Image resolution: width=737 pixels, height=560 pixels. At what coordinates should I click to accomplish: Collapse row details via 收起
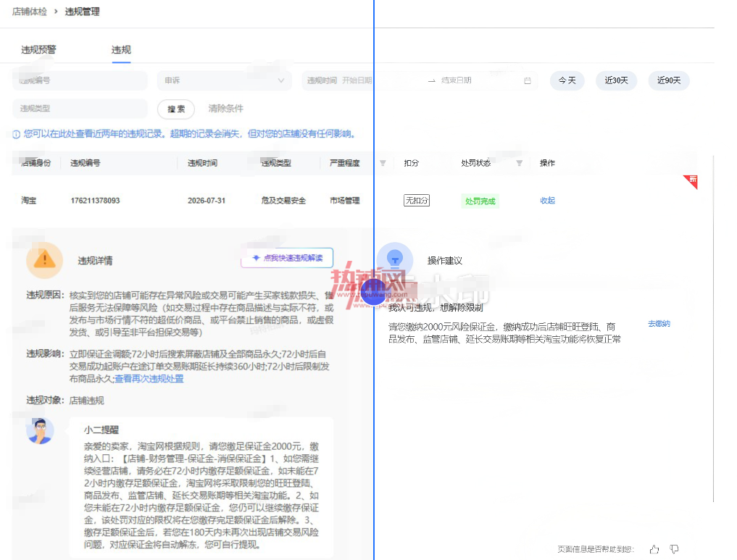click(x=548, y=201)
